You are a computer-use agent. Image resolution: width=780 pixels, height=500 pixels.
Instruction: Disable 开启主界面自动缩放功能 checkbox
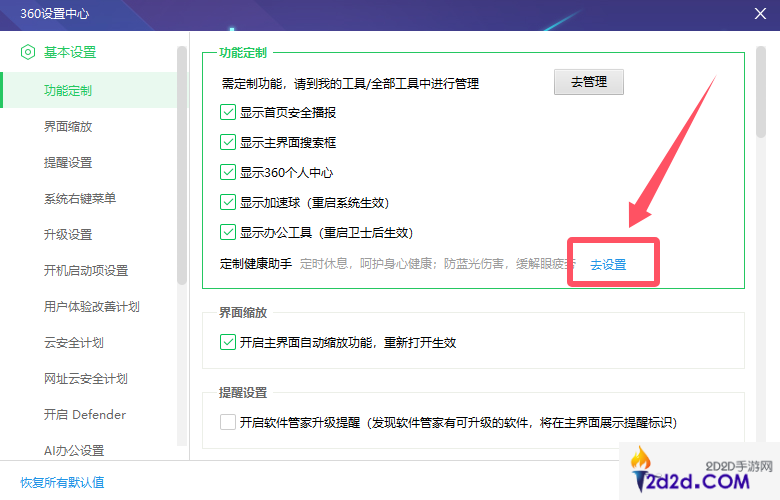[x=227, y=342]
